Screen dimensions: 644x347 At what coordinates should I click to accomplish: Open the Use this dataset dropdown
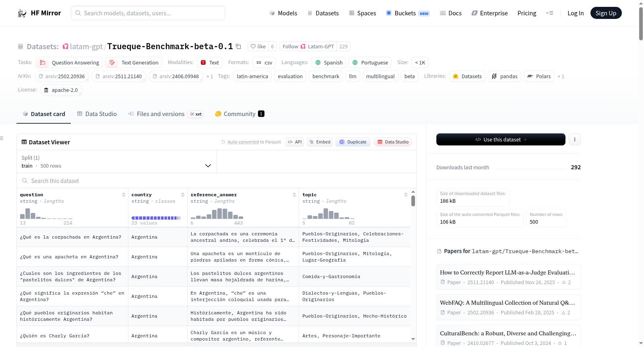(501, 139)
